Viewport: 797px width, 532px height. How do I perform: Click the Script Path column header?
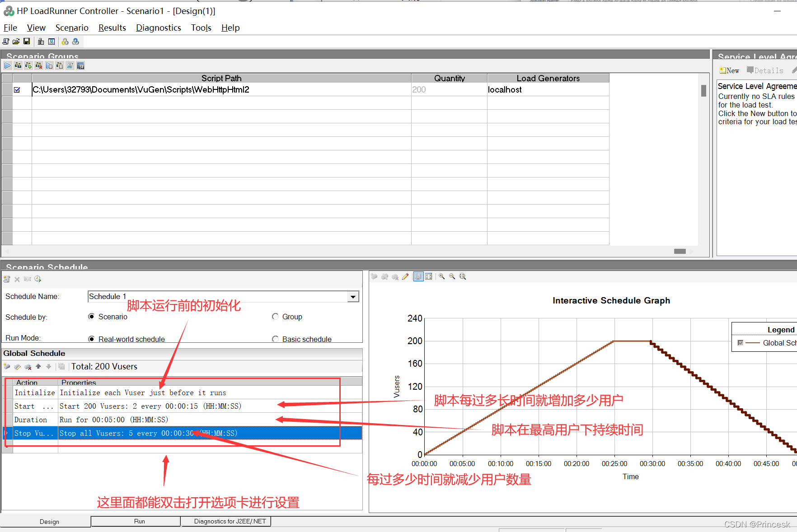point(221,78)
